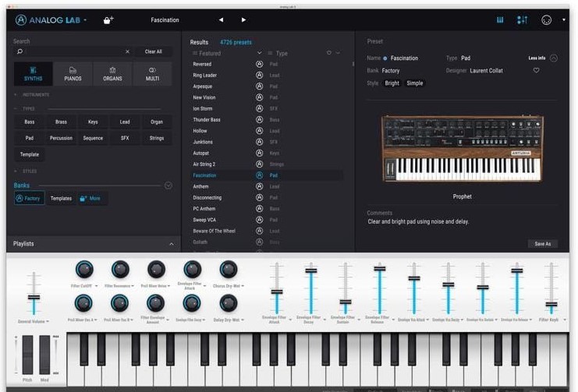Toggle the Lead type filter

pyautogui.click(x=125, y=122)
